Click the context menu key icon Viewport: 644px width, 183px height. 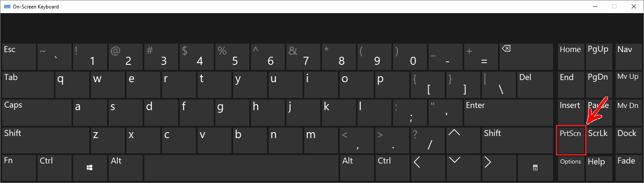pos(535,168)
